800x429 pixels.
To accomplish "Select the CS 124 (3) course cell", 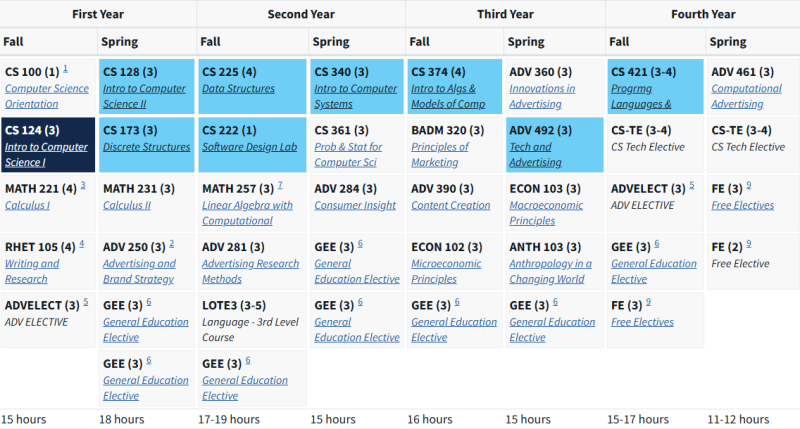I will [48, 145].
